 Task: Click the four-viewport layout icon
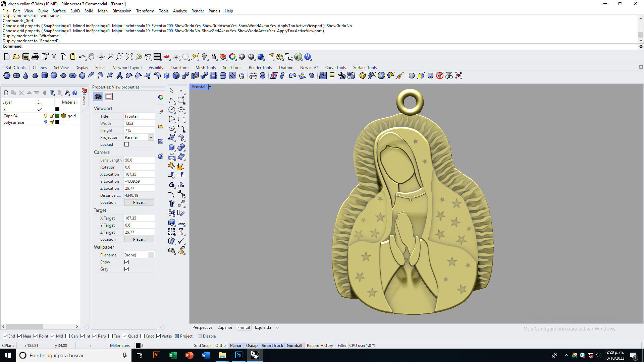click(x=157, y=57)
